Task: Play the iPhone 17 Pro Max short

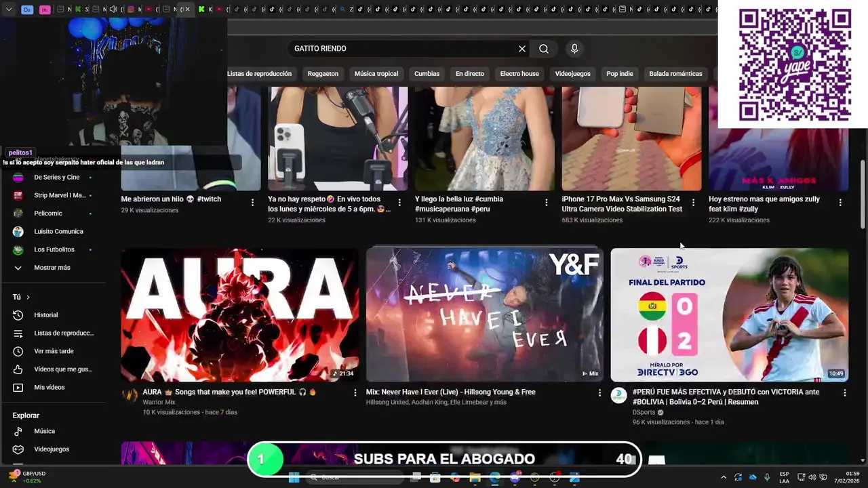Action: pos(631,139)
